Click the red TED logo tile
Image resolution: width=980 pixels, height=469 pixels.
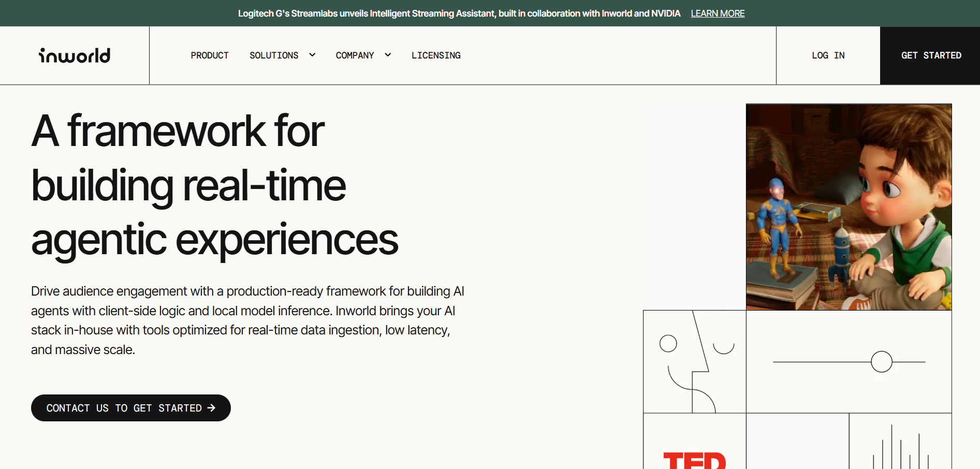pos(694,458)
